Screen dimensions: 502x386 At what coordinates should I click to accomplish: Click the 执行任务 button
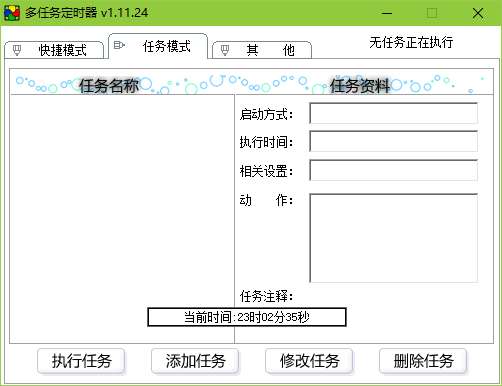coord(81,361)
